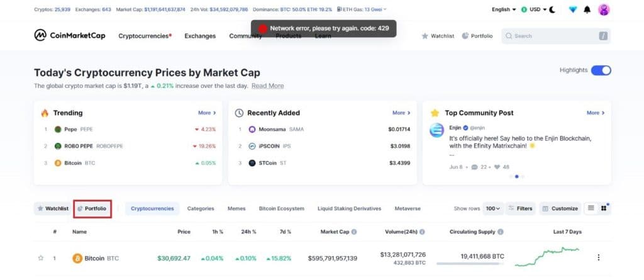This screenshot has height=280, width=644.
Task: Sort table by Name column header
Action: pos(80,232)
